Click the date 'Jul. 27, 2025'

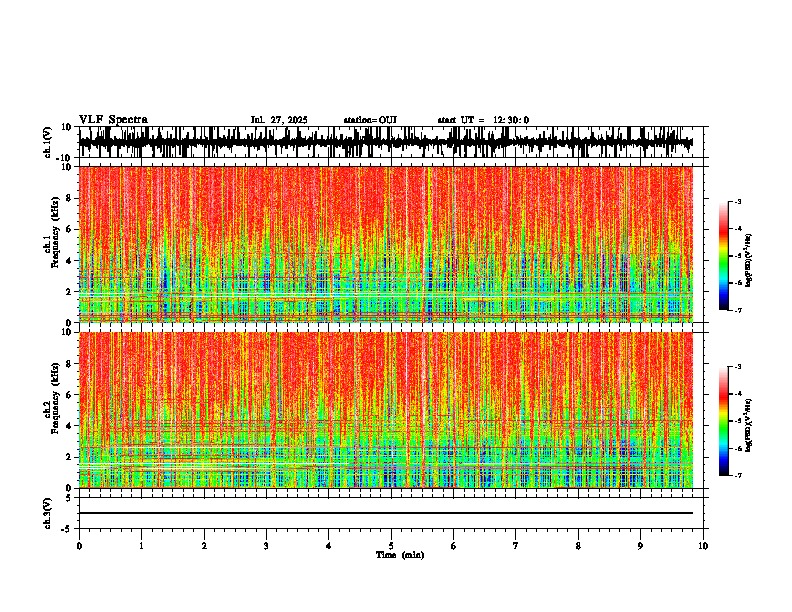[279, 120]
